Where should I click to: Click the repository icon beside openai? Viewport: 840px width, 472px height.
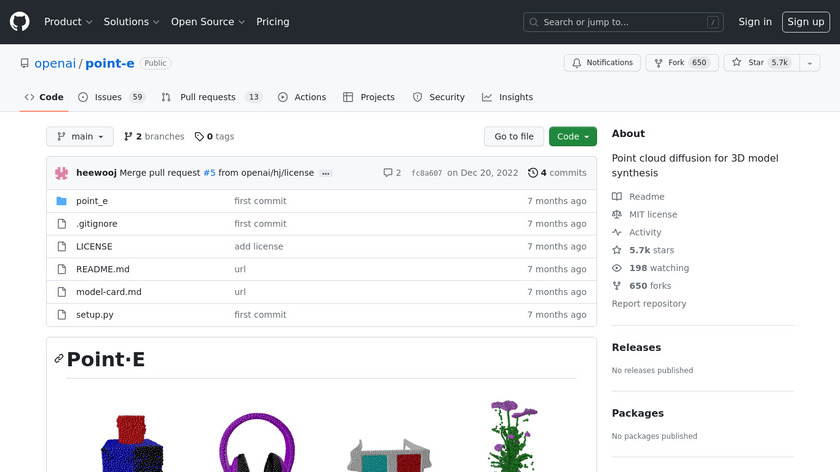coord(25,63)
